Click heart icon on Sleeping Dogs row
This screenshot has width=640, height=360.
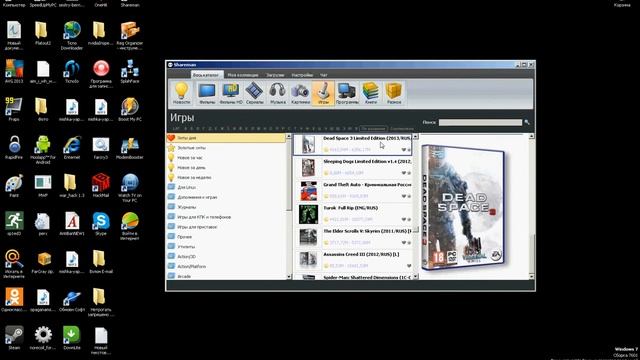(404, 173)
